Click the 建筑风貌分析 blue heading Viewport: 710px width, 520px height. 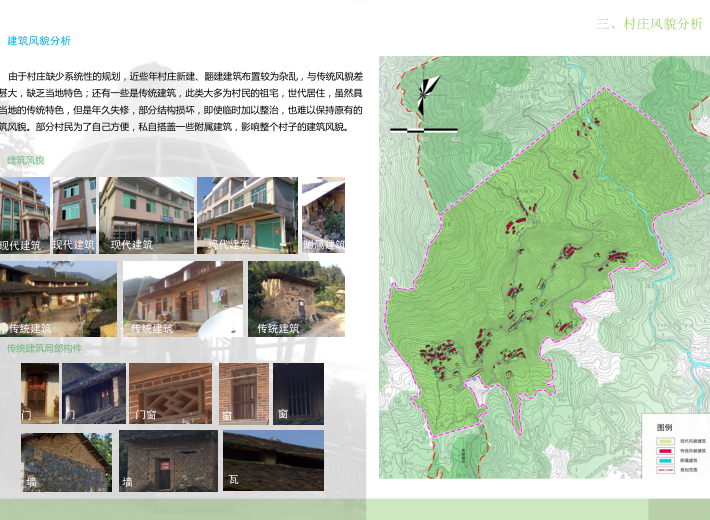click(39, 41)
